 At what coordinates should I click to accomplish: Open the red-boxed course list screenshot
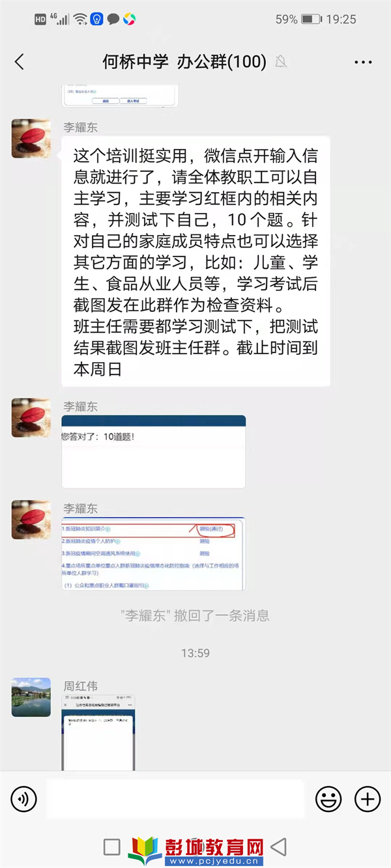[154, 554]
